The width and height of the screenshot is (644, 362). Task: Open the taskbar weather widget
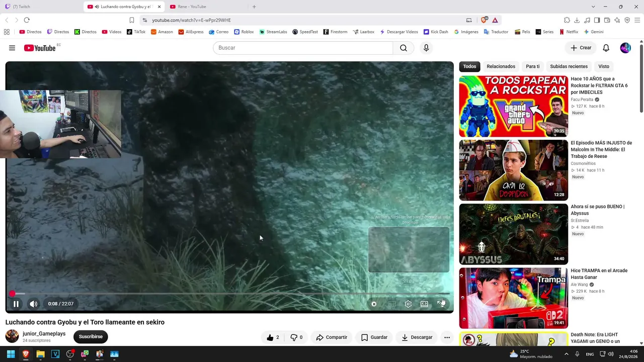(x=530, y=354)
